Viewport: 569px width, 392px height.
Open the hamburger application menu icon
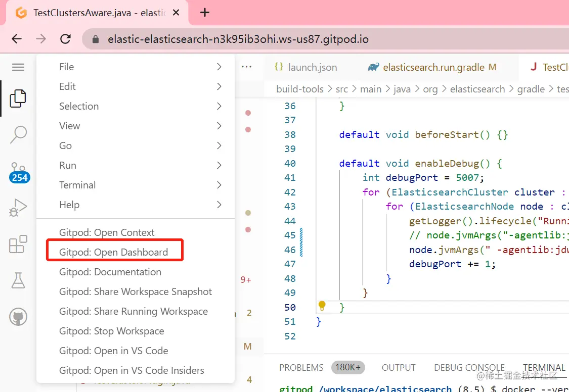[x=18, y=67]
